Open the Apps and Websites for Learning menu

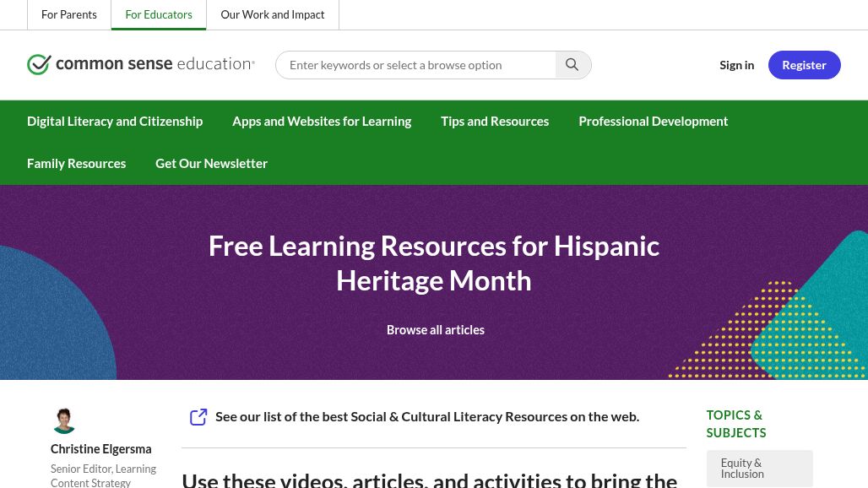coord(322,121)
